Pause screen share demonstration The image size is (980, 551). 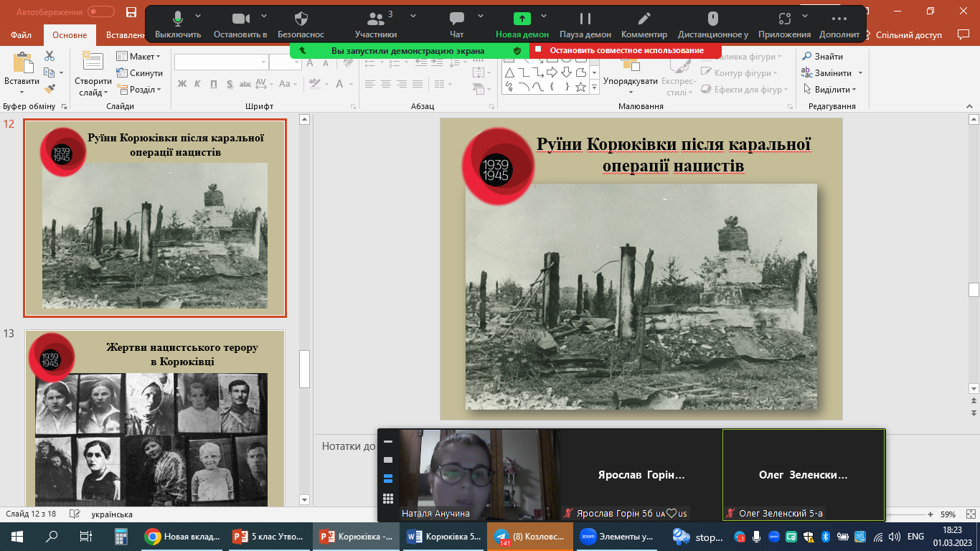click(585, 24)
